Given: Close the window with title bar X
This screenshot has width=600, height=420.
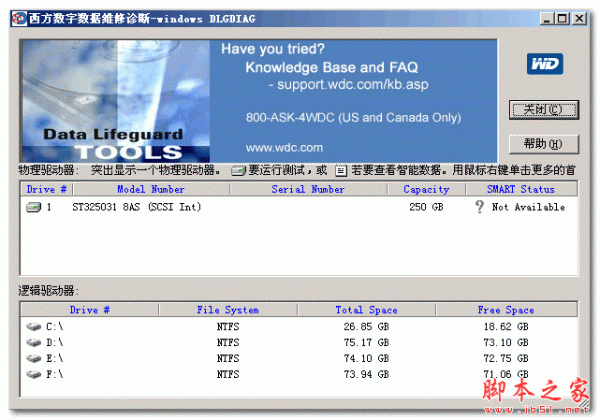Looking at the screenshot, I should click(x=579, y=18).
